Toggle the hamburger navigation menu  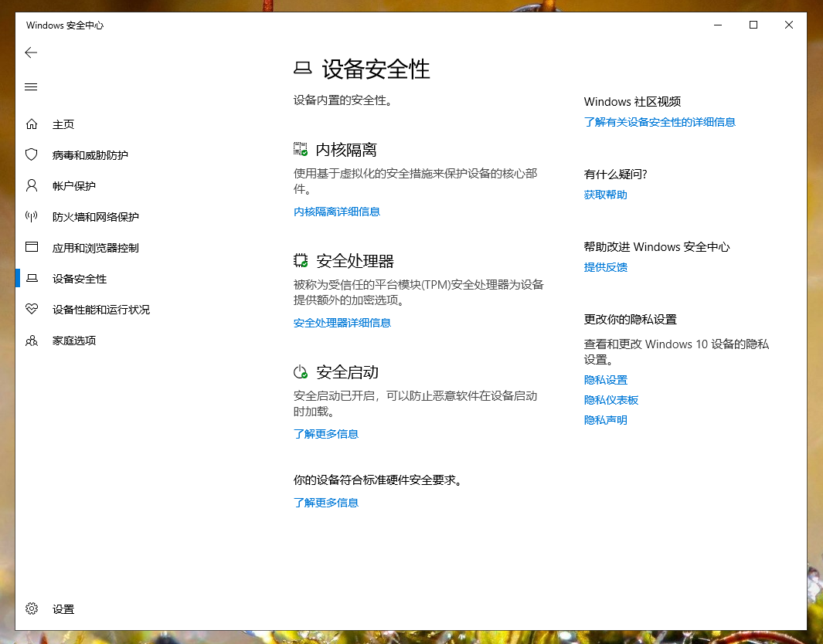31,87
